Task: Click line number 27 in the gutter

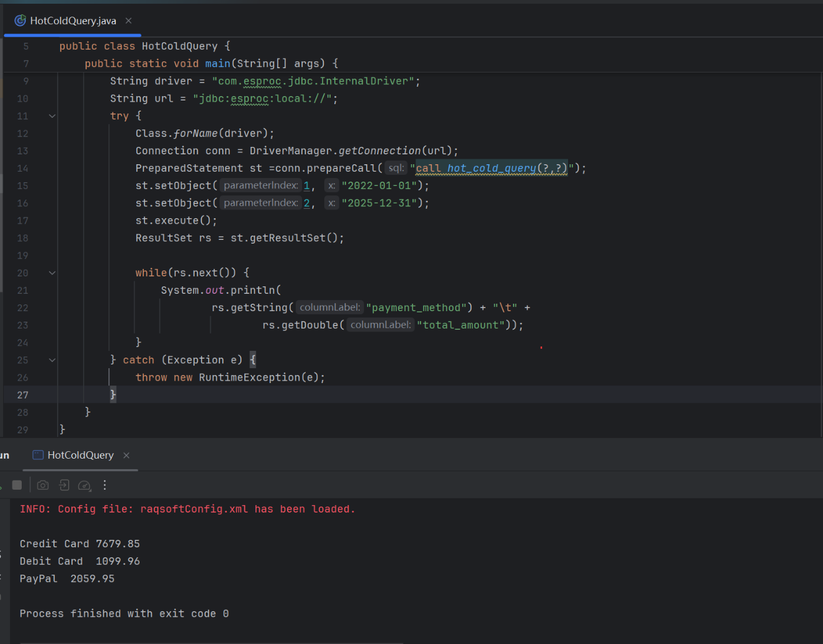Action: (22, 395)
